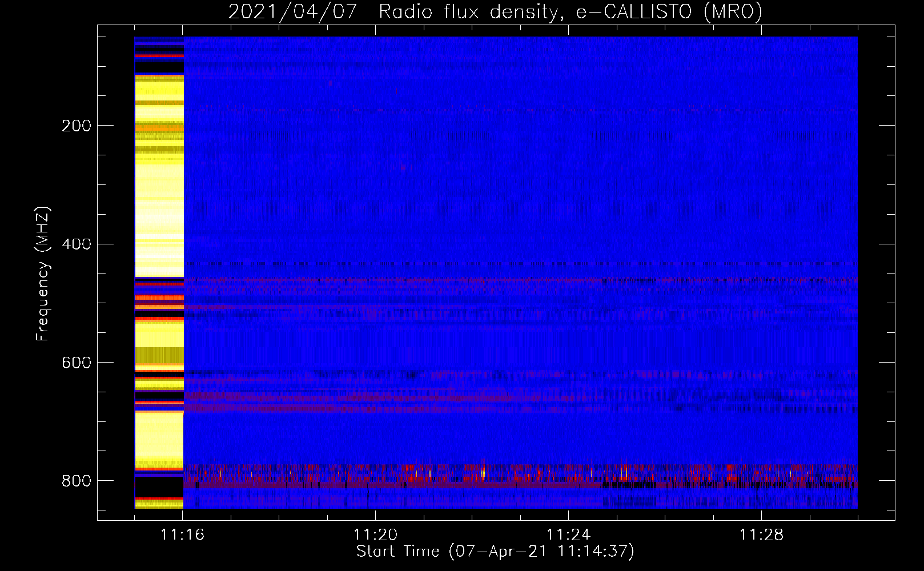Click the plot title '2021/04/07 Radio flux density'
Screen dimensions: 924x571
(x=495, y=11)
